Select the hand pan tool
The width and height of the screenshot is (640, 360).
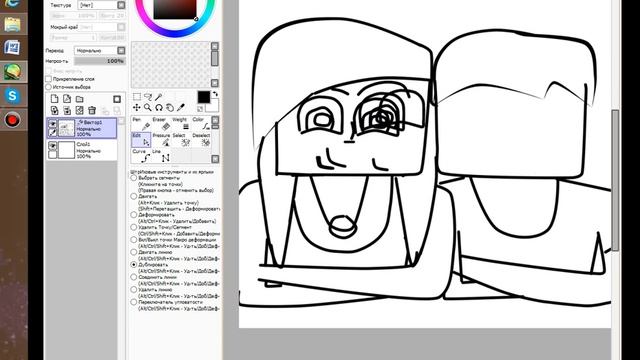tap(170, 107)
